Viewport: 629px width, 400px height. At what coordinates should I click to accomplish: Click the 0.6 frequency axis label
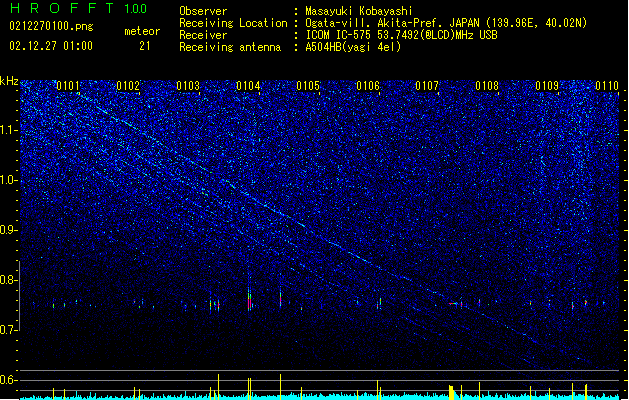click(x=9, y=380)
